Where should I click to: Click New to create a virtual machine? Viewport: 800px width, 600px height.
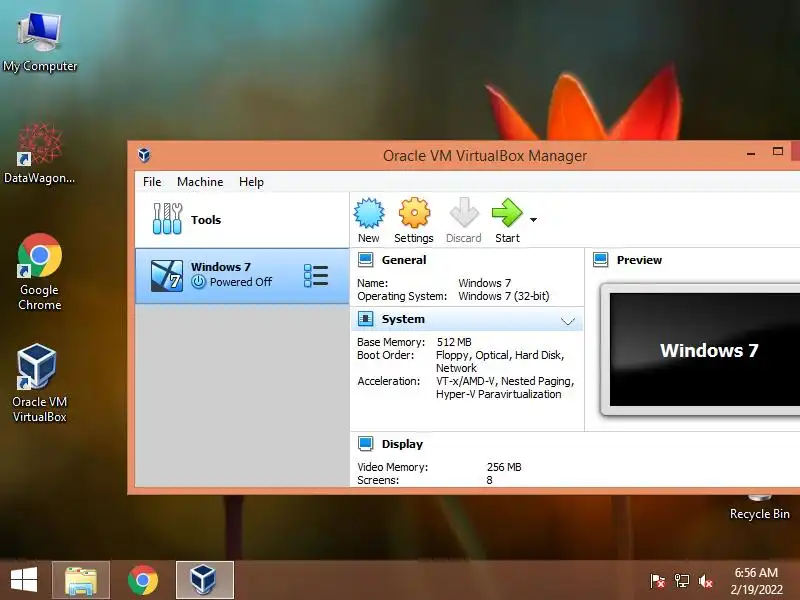[x=369, y=221]
